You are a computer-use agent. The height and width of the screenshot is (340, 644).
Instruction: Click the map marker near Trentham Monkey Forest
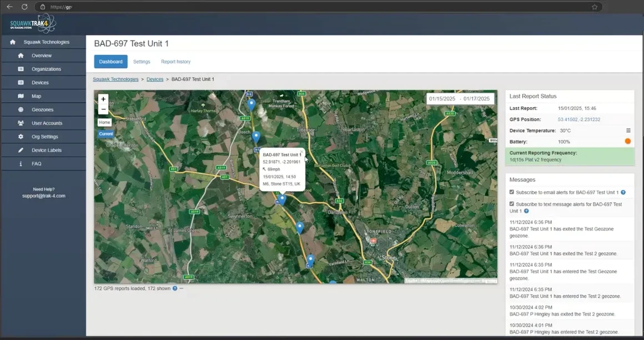tap(251, 105)
